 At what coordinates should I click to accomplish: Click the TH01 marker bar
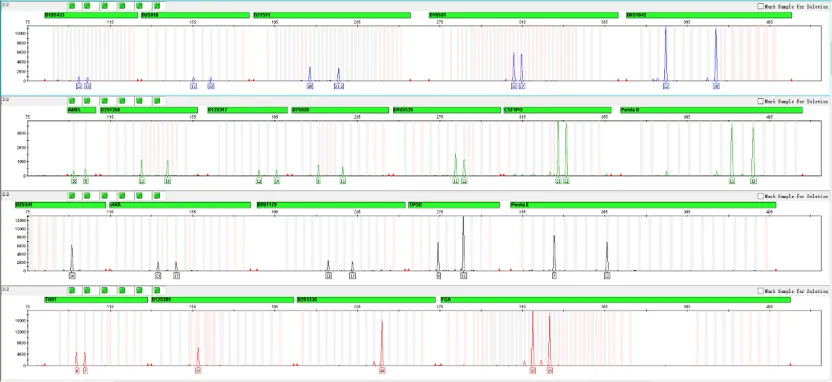(96, 300)
